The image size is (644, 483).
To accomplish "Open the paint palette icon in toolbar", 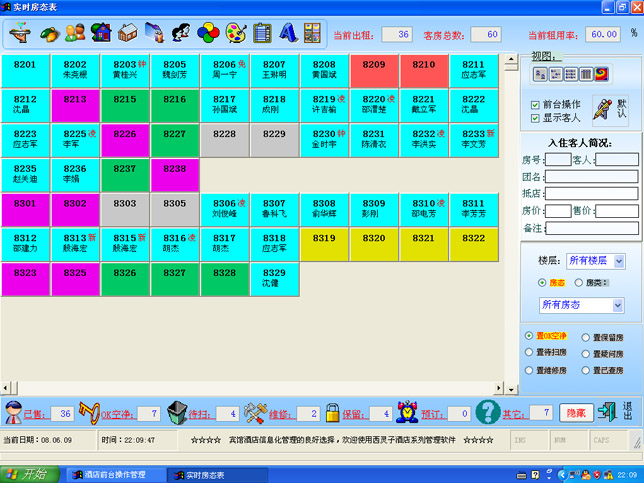I will pyautogui.click(x=235, y=33).
